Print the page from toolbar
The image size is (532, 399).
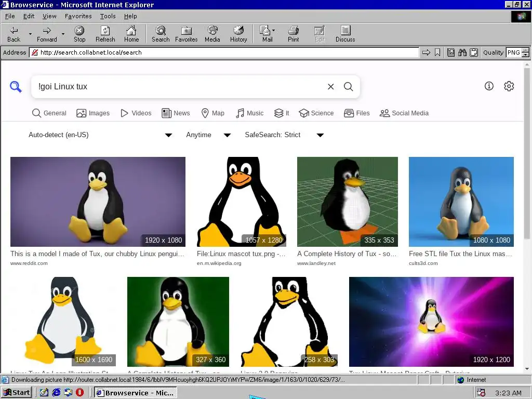pyautogui.click(x=293, y=34)
